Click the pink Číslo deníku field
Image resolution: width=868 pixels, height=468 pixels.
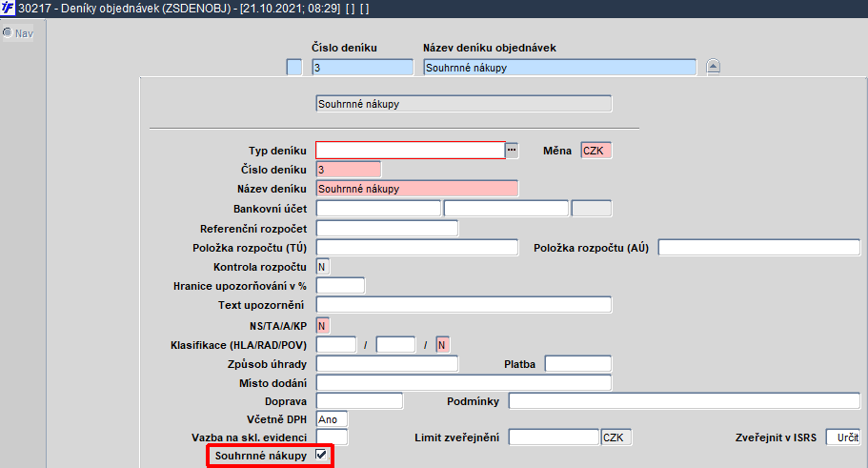coord(348,170)
